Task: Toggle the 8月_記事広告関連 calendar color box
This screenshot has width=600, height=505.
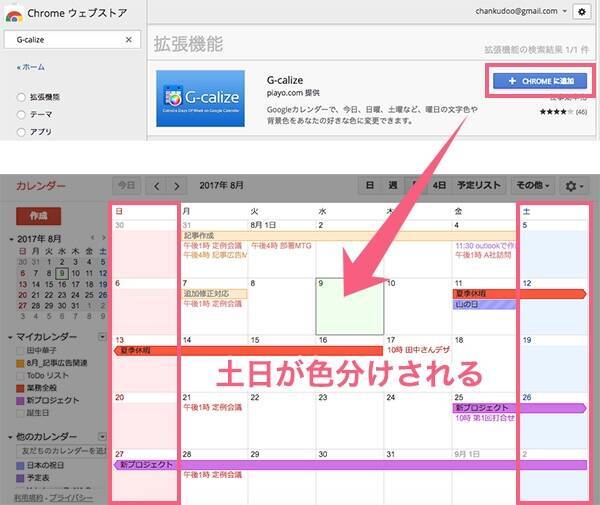Action: [20, 363]
